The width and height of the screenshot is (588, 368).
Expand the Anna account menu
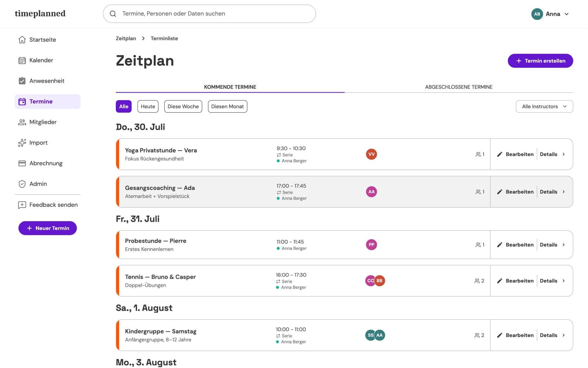click(x=550, y=14)
